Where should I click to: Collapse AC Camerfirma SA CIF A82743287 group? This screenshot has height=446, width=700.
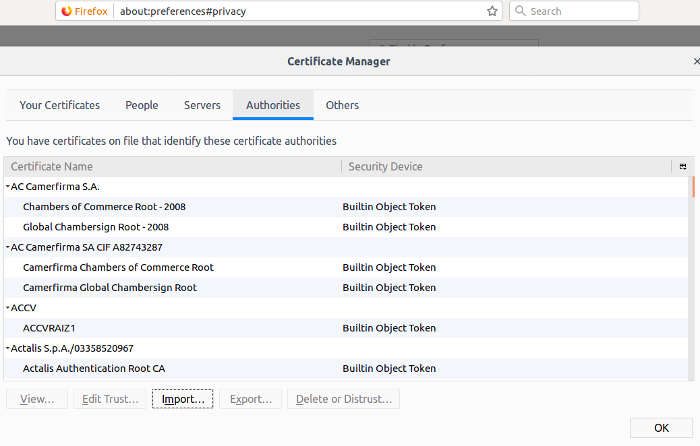[x=8, y=247]
